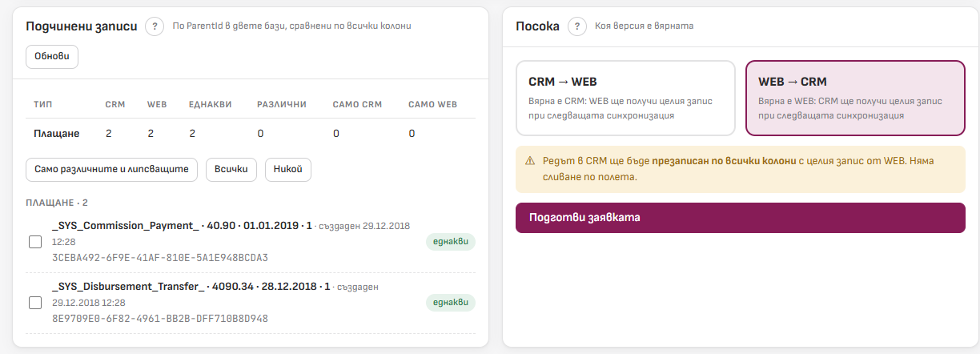980x354 pixels.
Task: Choose Само различните и липсващите filter
Action: [x=111, y=170]
